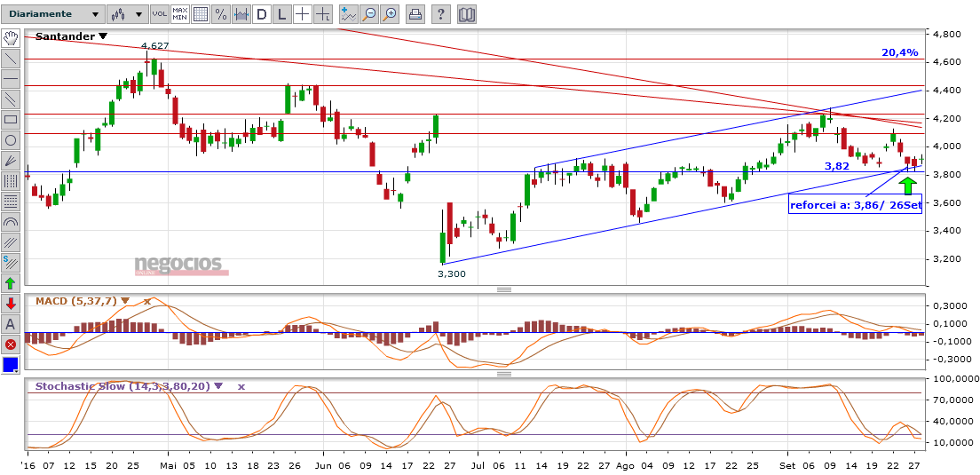Screen dimensions: 980x475
Task: Select the text annotation A tool
Action: (10, 324)
